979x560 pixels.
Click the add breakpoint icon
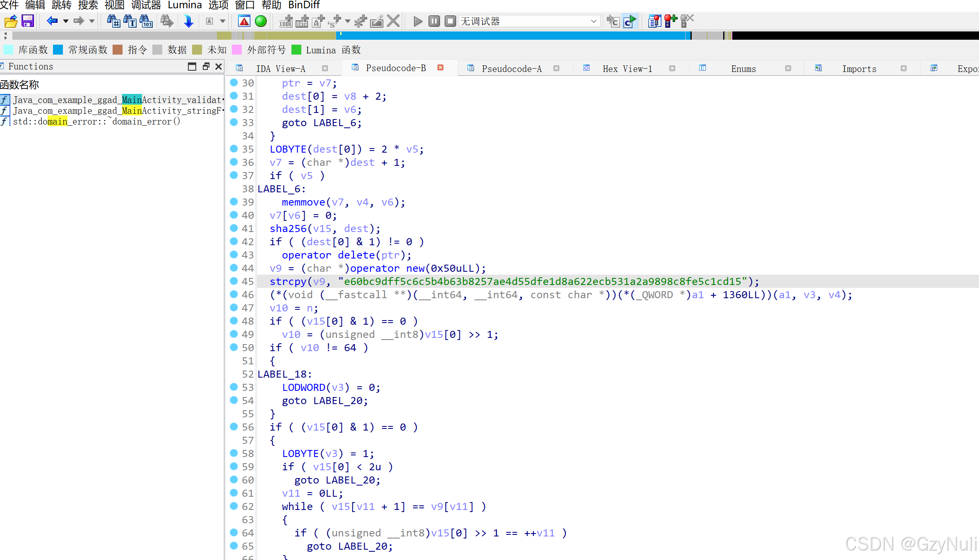(670, 21)
